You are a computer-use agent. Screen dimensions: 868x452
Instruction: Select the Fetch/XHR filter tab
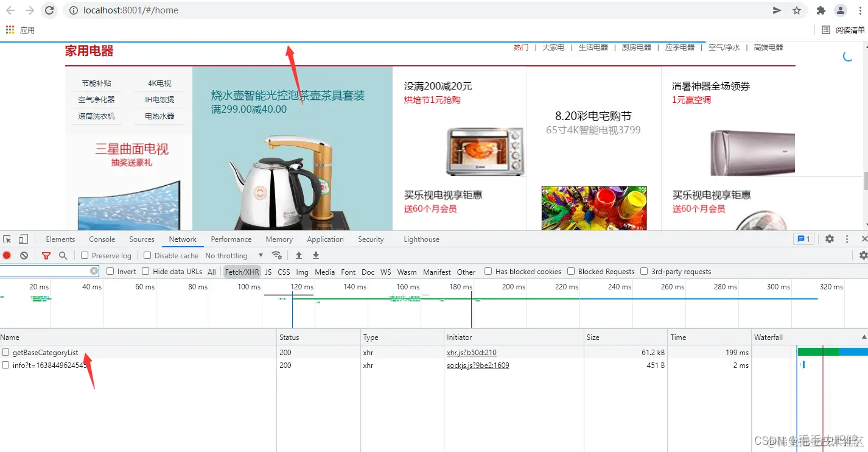point(242,272)
